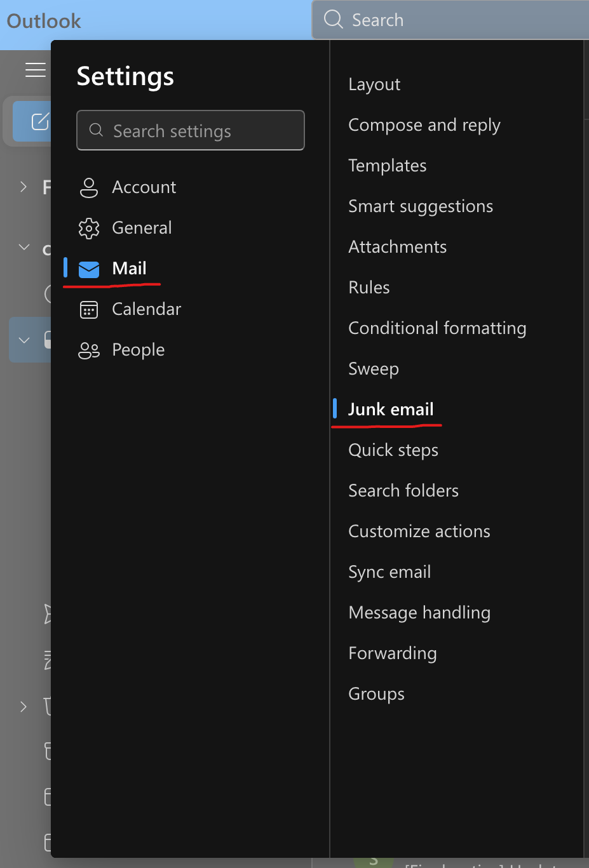Click the General gear icon

point(89,228)
